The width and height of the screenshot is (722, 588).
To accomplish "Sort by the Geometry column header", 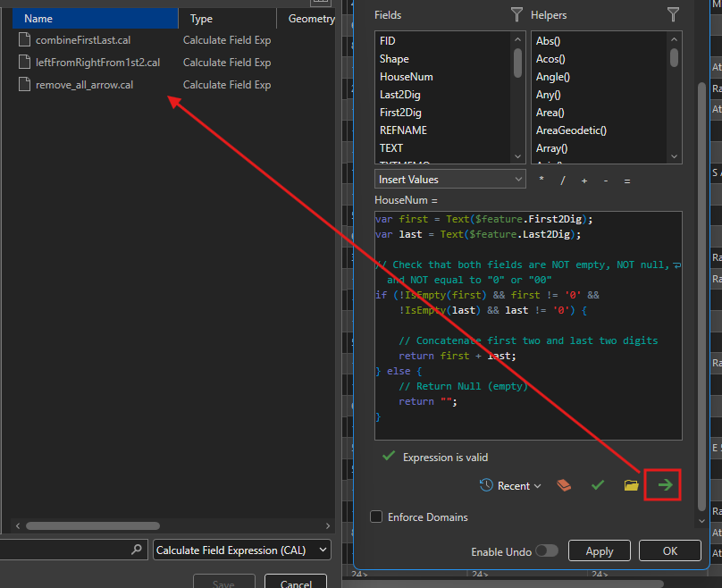I will [x=306, y=19].
